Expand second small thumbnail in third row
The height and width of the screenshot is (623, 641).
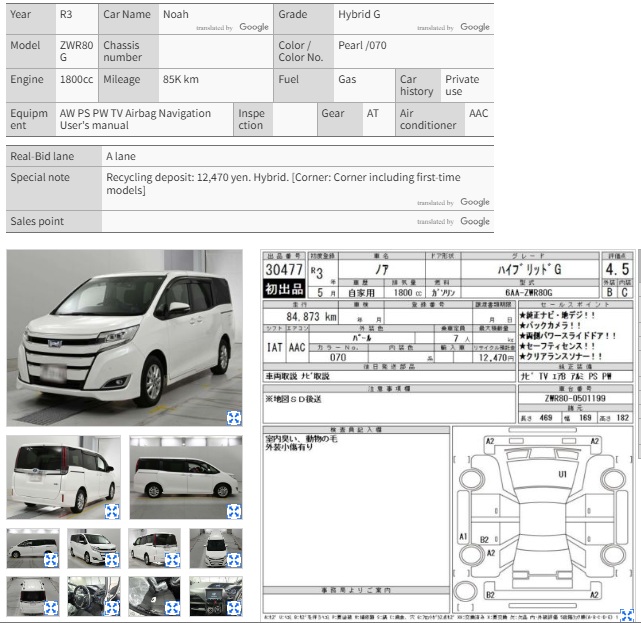pos(112,560)
